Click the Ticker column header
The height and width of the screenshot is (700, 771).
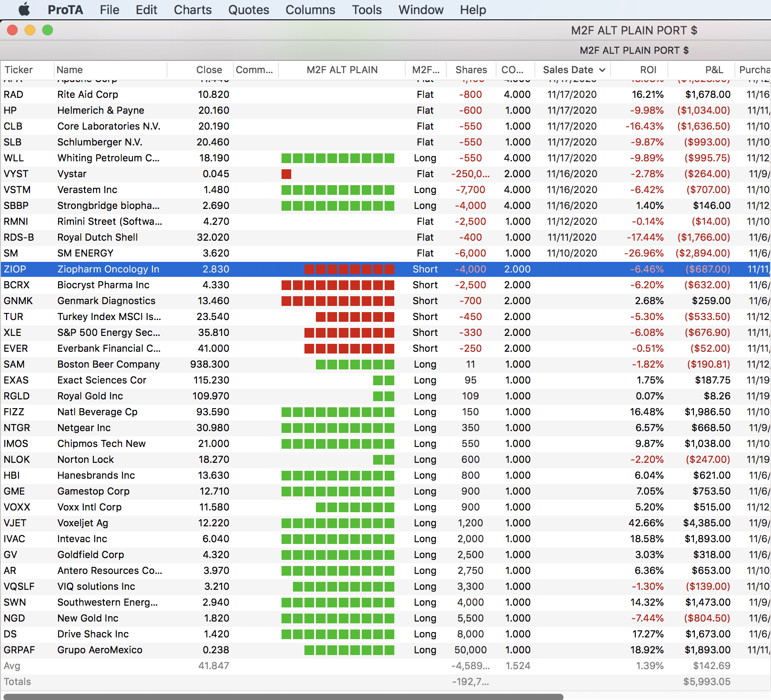pos(19,70)
